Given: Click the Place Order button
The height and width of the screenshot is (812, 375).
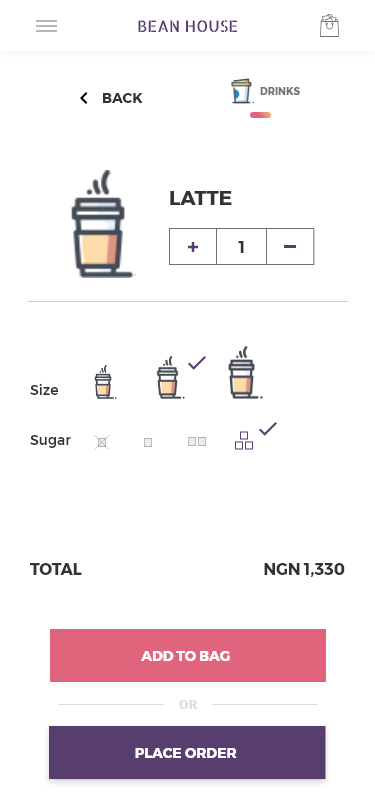Looking at the screenshot, I should click(187, 752).
